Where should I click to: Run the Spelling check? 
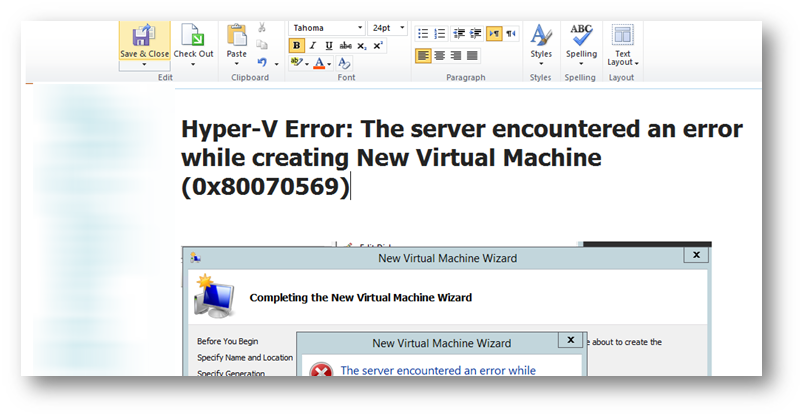click(x=581, y=44)
